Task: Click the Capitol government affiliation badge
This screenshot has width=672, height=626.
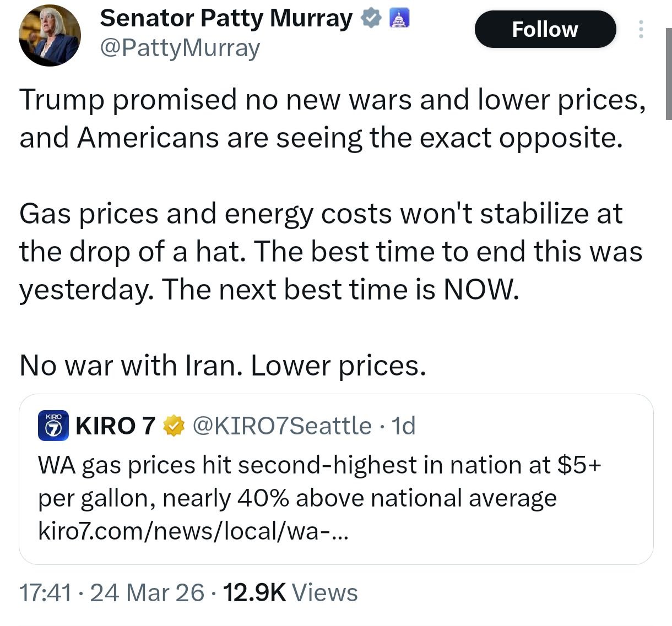Action: coord(400,19)
